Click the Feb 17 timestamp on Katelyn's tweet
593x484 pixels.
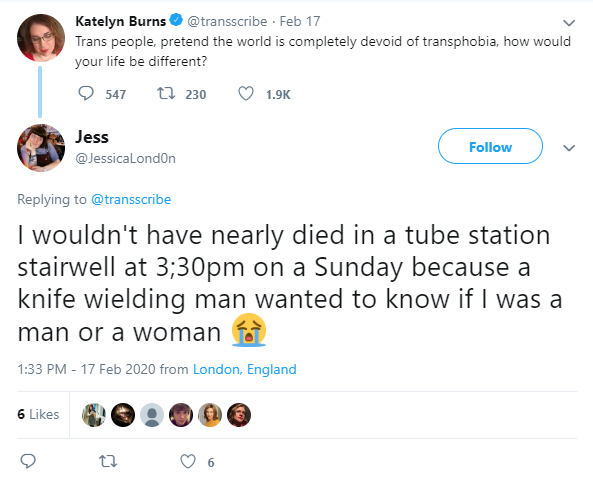pyautogui.click(x=300, y=21)
